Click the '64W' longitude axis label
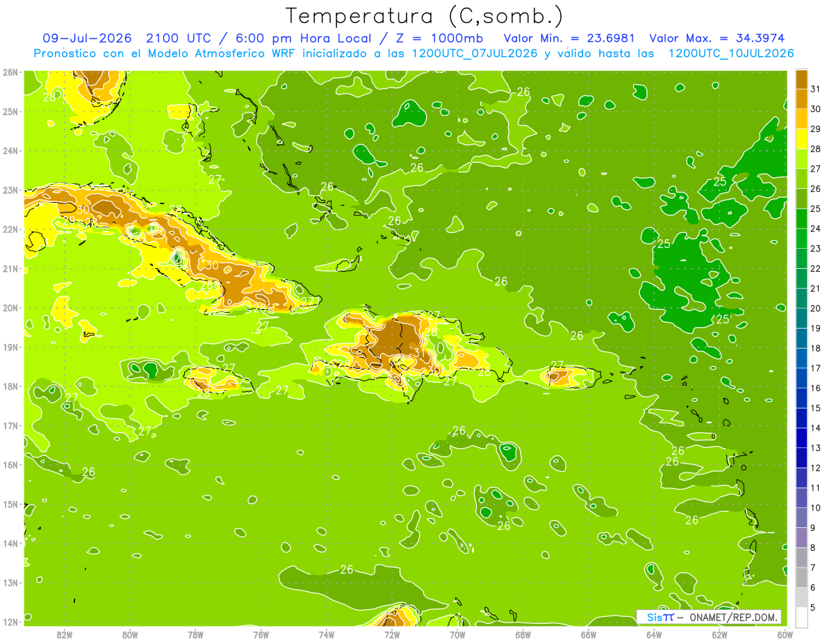The image size is (834, 644). tap(653, 634)
